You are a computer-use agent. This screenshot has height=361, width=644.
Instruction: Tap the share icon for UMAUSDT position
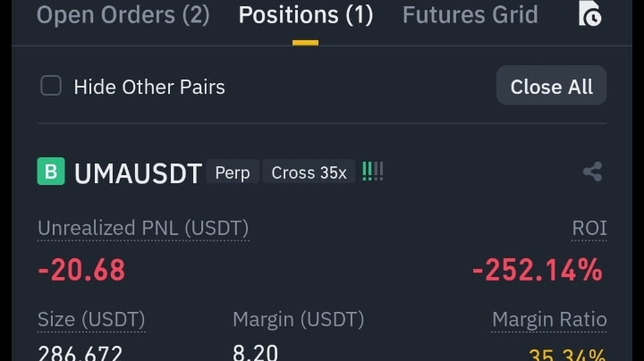pos(593,172)
